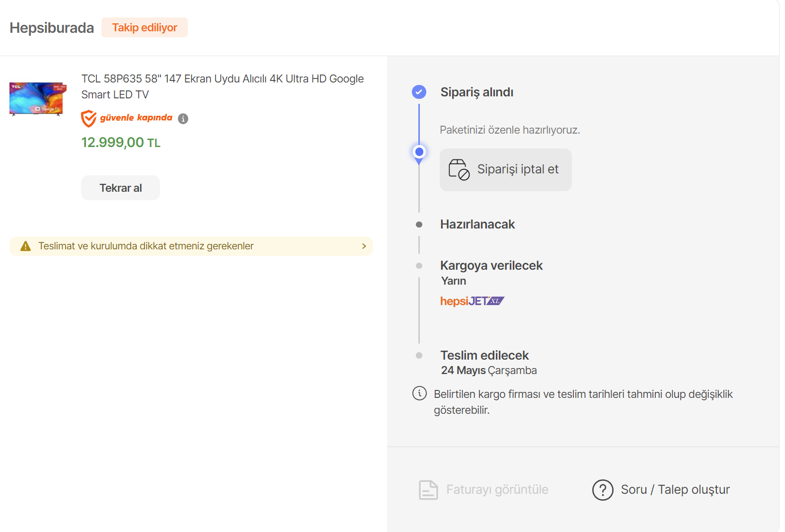
Task: Click the invoice document icon
Action: click(428, 490)
